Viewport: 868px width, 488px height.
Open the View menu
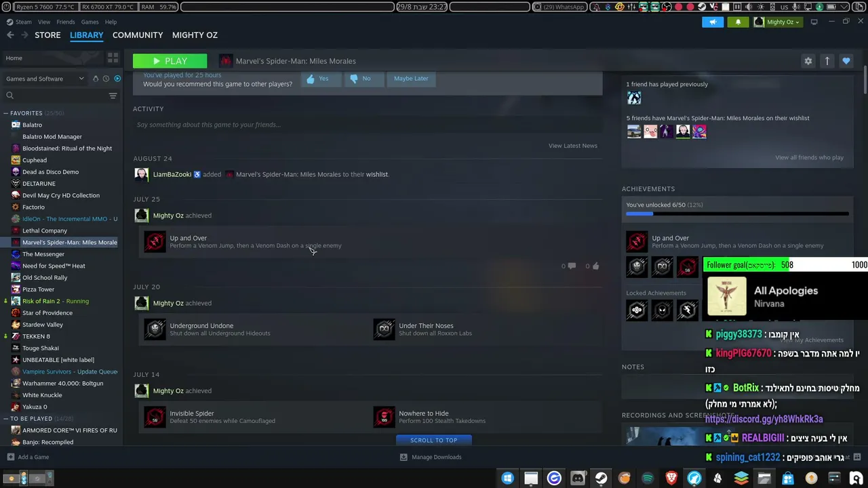(x=44, y=22)
